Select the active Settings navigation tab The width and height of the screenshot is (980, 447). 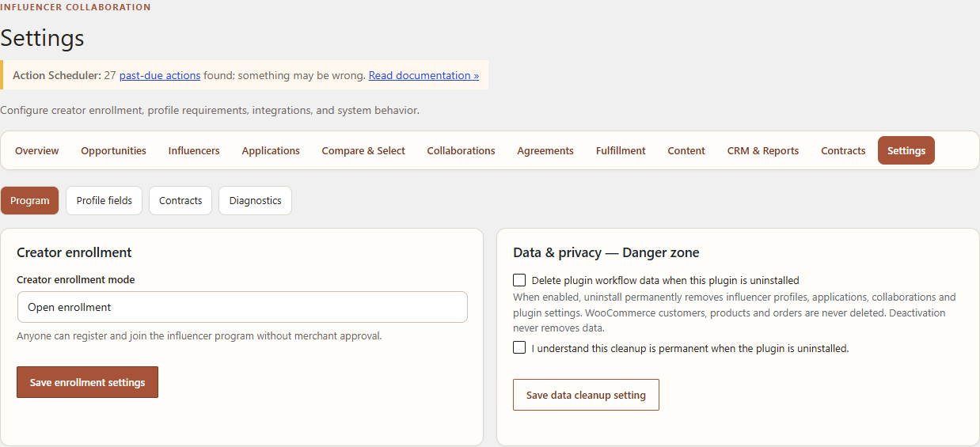[x=906, y=150]
